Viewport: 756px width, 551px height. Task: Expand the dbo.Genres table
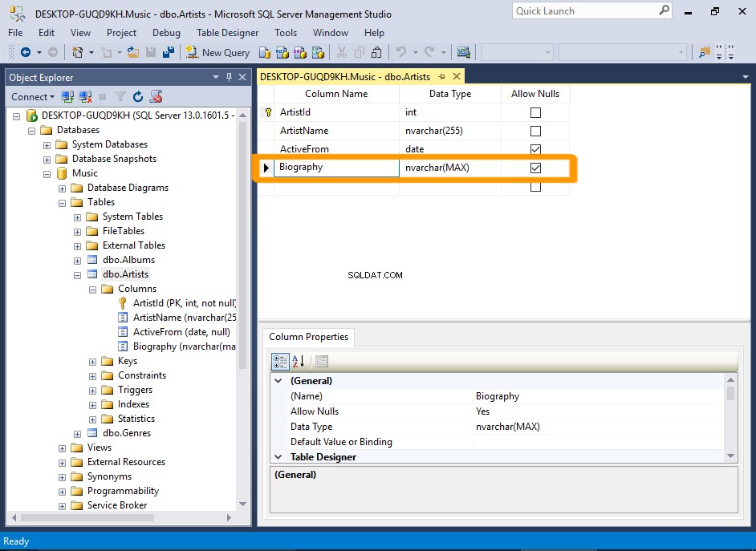tap(77, 434)
